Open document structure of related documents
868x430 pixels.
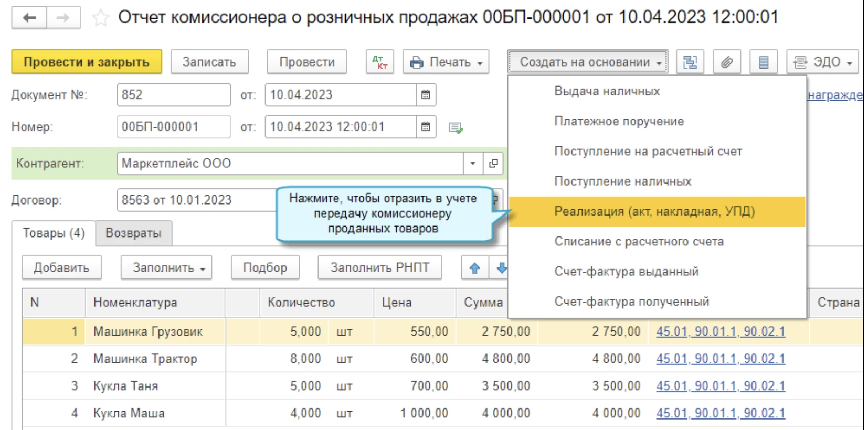click(690, 62)
